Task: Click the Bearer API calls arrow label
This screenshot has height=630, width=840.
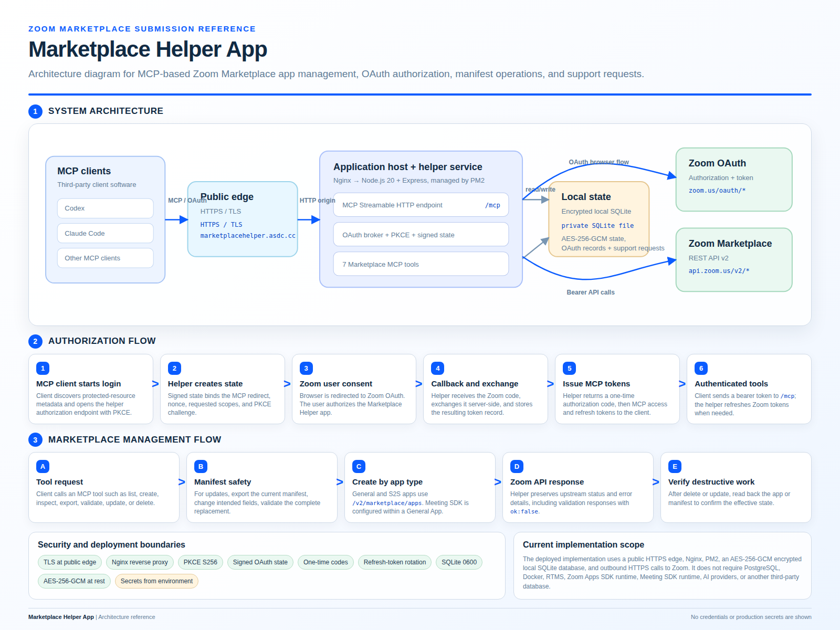Action: (591, 292)
